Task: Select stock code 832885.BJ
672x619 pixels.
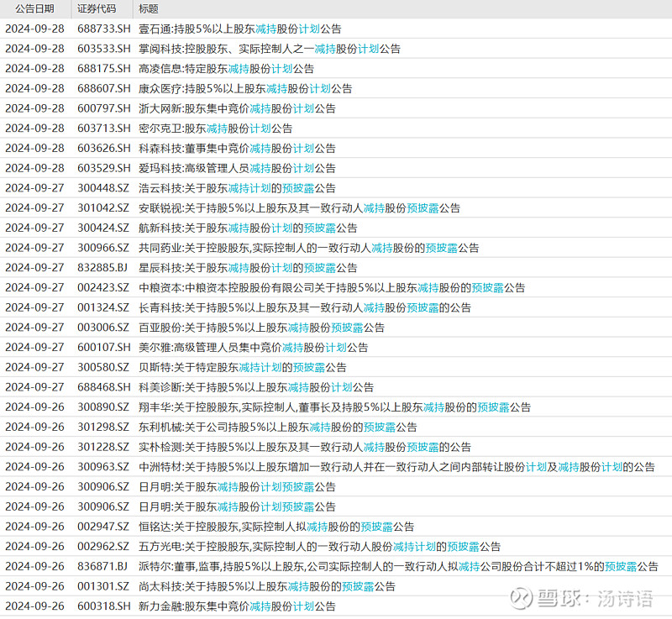Action: coord(102,268)
